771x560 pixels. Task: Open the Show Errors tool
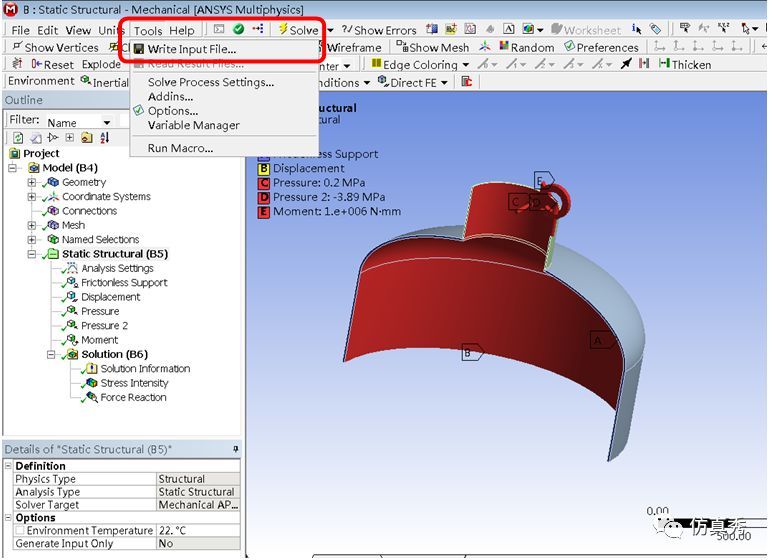point(379,30)
